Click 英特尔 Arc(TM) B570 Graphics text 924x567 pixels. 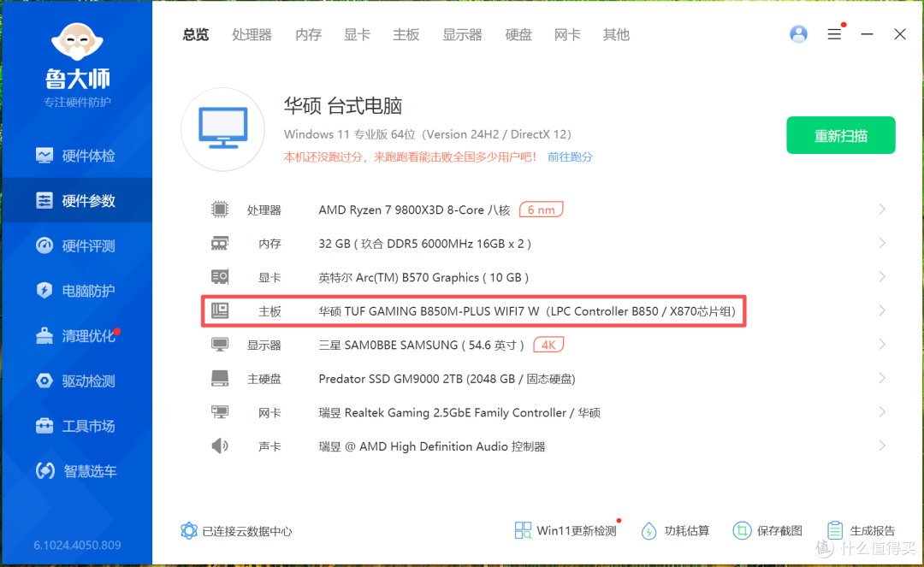coord(423,277)
